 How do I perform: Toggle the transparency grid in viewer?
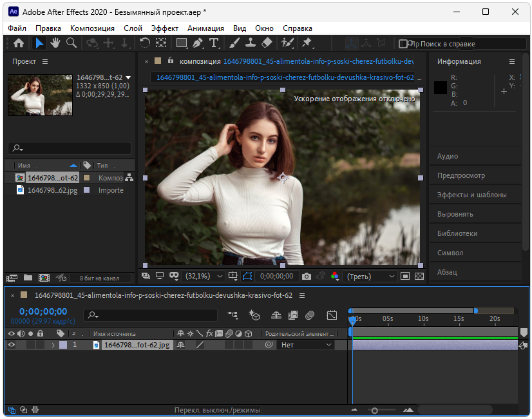[419, 277]
